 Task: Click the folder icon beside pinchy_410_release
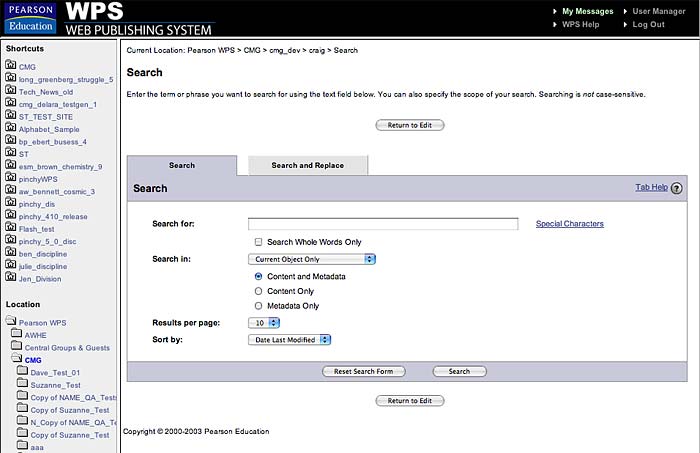(11, 215)
